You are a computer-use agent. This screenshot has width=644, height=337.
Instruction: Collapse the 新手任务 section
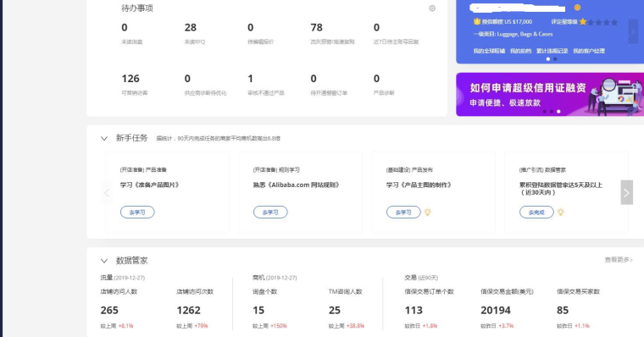[x=104, y=138]
